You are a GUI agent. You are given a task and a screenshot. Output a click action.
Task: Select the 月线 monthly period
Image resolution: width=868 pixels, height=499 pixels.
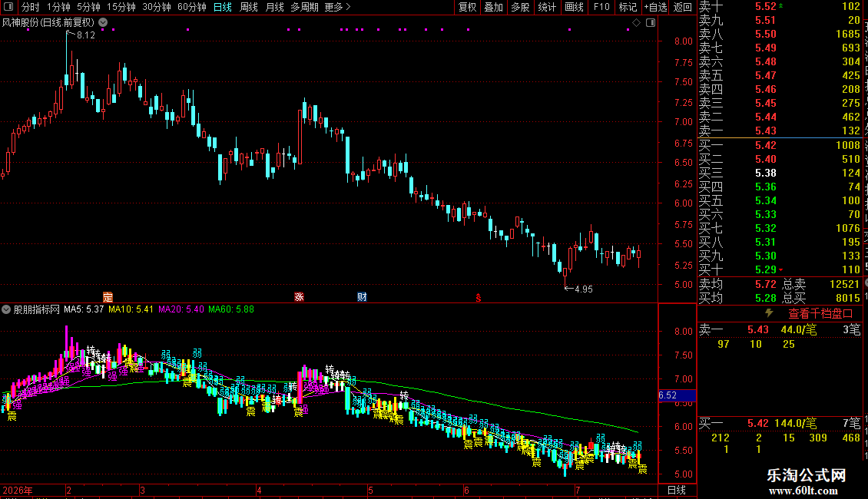(274, 7)
